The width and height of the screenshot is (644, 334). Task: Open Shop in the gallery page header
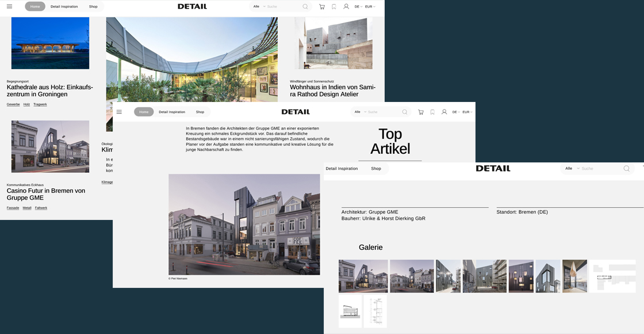point(376,169)
